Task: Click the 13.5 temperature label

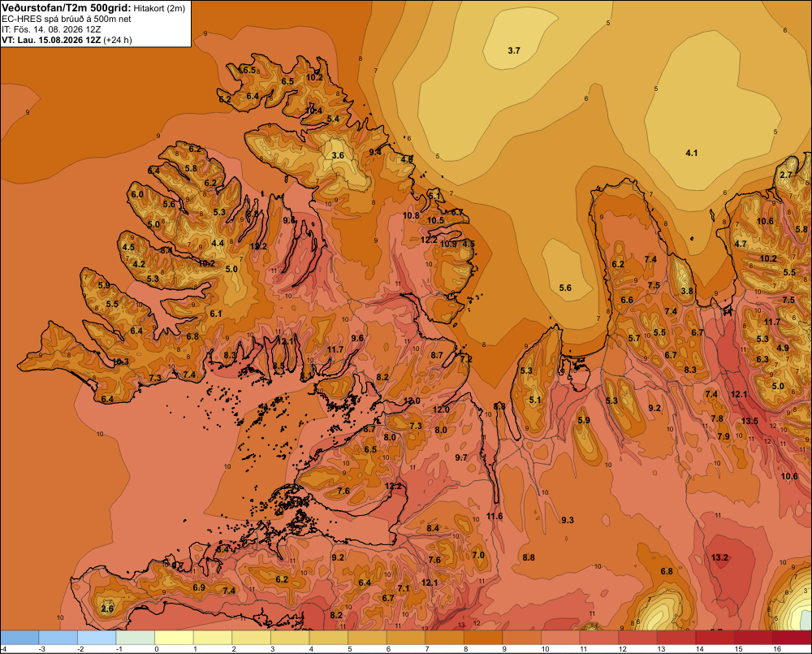Action: point(749,421)
